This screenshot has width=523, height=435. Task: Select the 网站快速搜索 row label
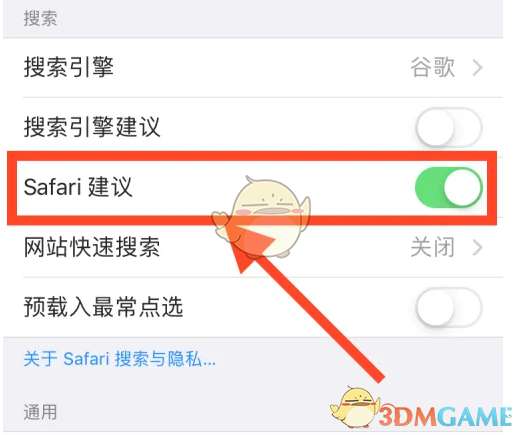pos(92,247)
